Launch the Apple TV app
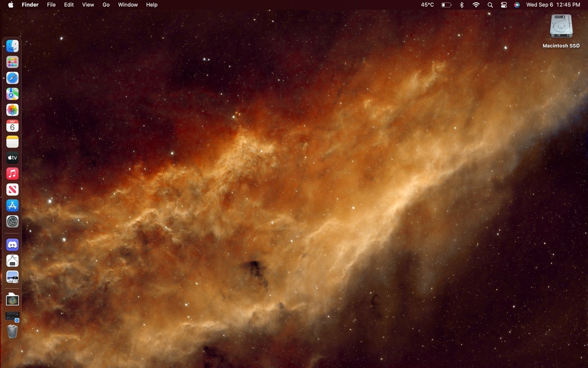 click(x=12, y=158)
